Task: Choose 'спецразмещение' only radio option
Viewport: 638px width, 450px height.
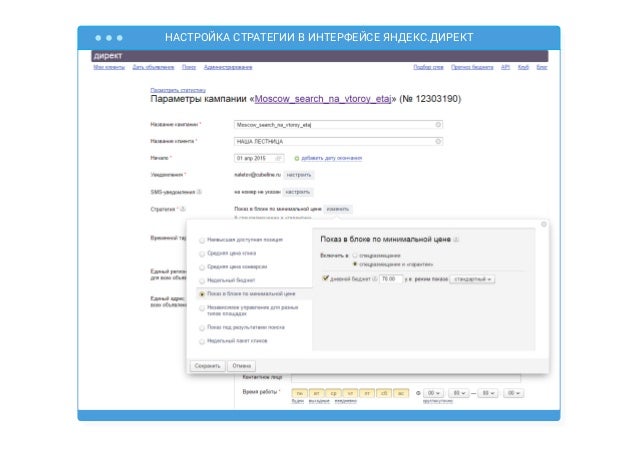Action: tap(355, 256)
